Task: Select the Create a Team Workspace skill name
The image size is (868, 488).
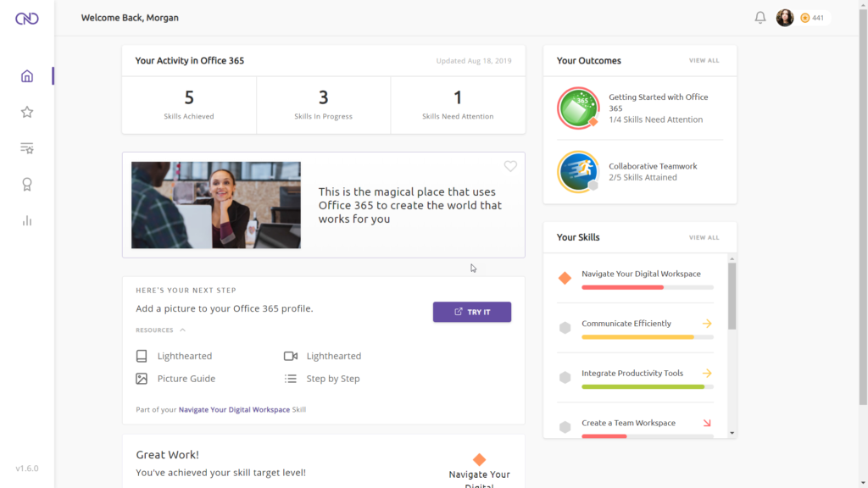Action: point(628,424)
